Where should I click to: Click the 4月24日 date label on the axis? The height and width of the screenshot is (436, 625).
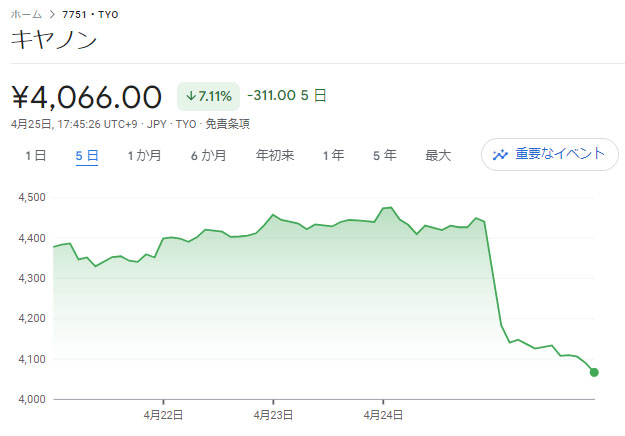pyautogui.click(x=381, y=414)
